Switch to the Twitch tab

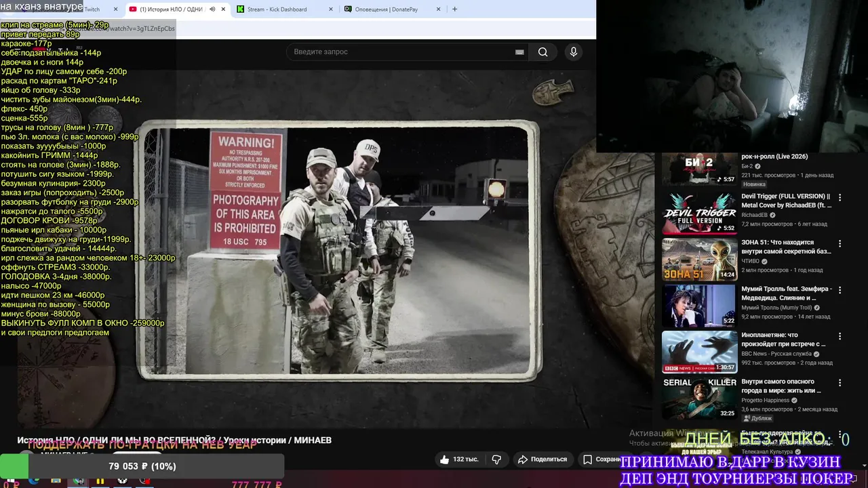pos(92,9)
